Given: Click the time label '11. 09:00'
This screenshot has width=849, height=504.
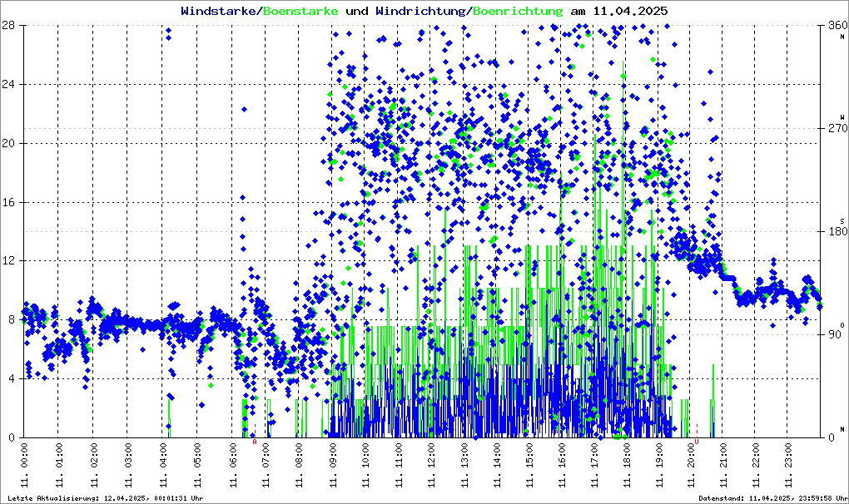Looking at the screenshot, I should coord(332,466).
